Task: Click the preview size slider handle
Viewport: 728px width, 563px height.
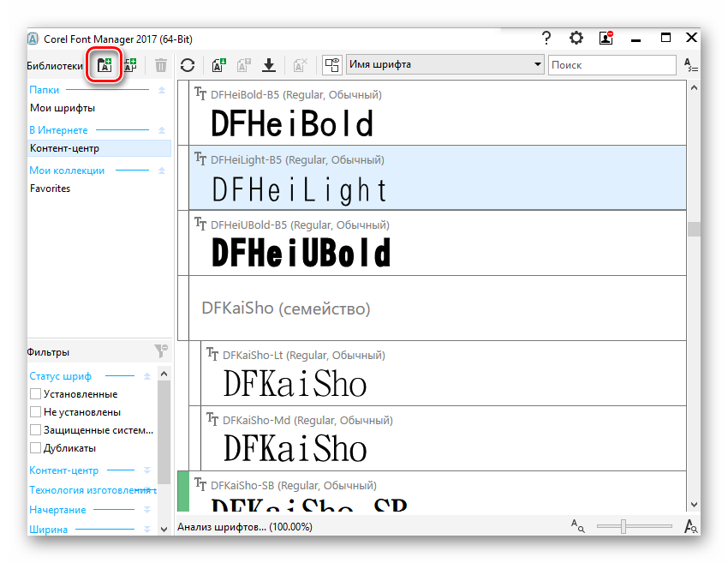Action: (624, 526)
